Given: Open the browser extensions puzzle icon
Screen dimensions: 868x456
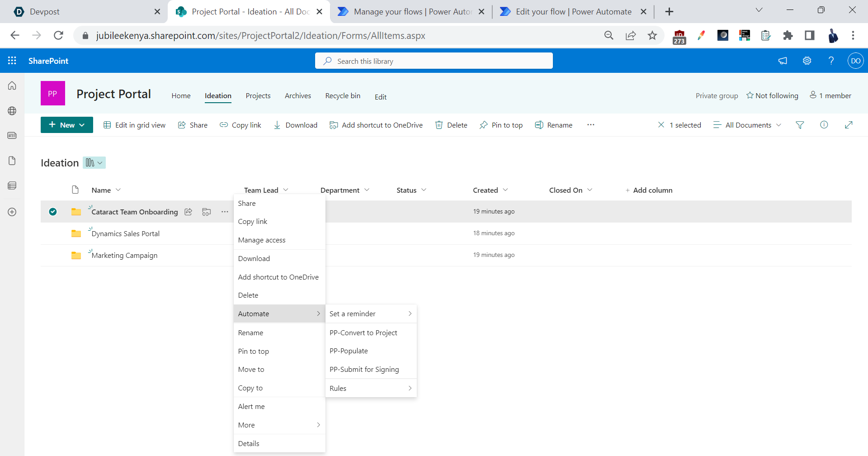Looking at the screenshot, I should click(788, 35).
